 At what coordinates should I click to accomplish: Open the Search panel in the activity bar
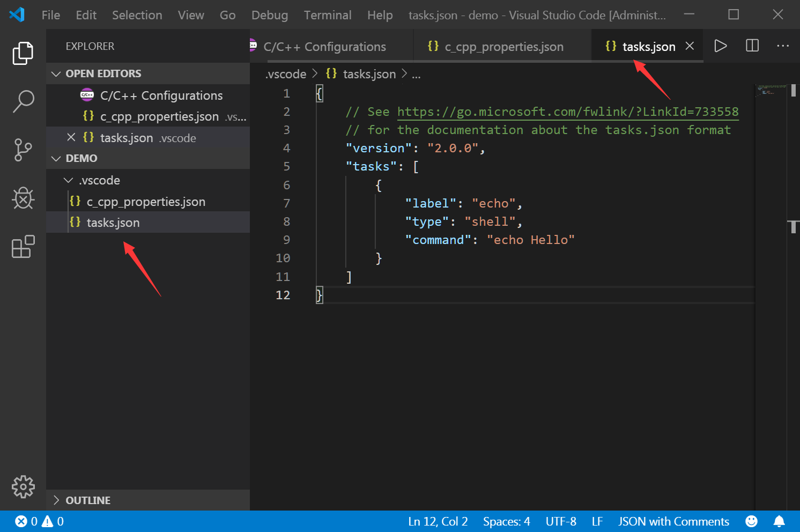click(x=23, y=101)
